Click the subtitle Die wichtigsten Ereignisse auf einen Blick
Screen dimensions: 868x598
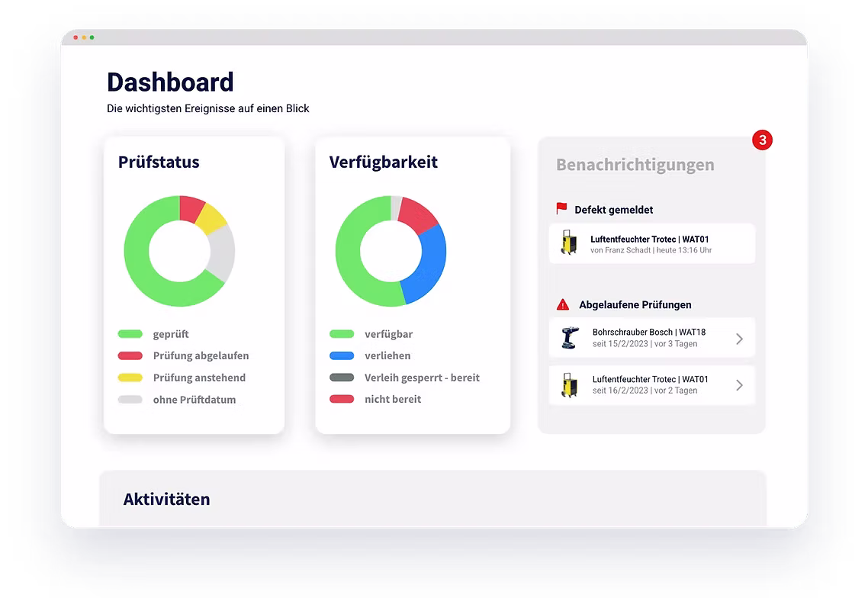(208, 108)
